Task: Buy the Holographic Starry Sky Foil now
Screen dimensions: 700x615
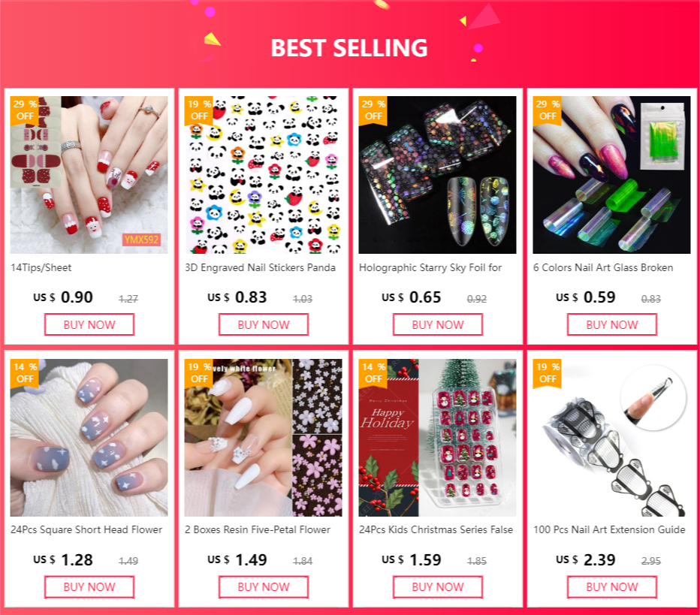Action: (x=437, y=324)
